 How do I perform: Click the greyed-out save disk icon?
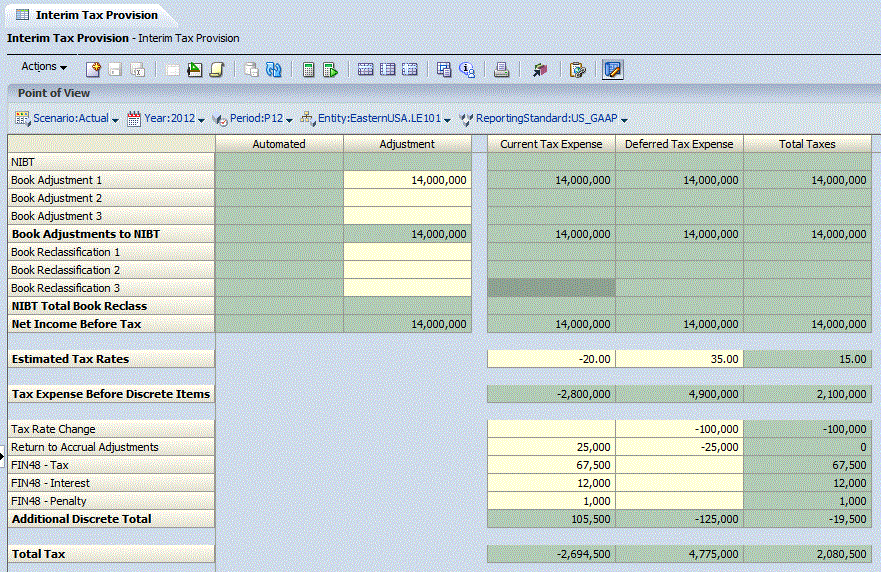pos(116,70)
